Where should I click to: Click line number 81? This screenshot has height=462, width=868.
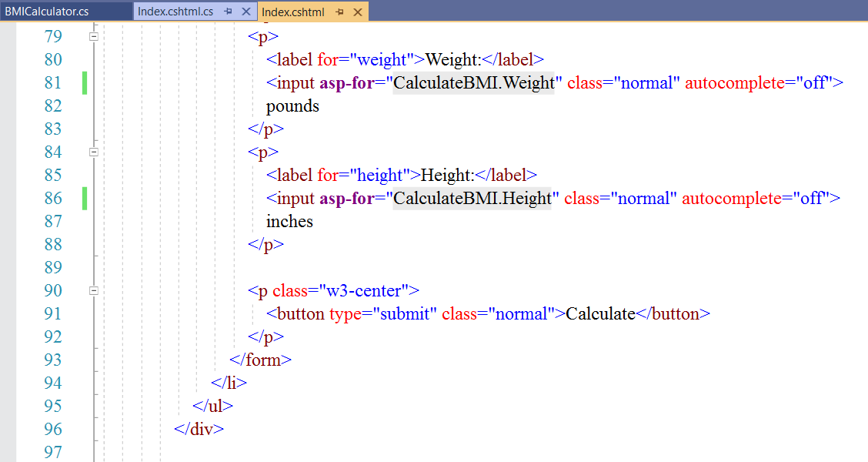coord(53,82)
